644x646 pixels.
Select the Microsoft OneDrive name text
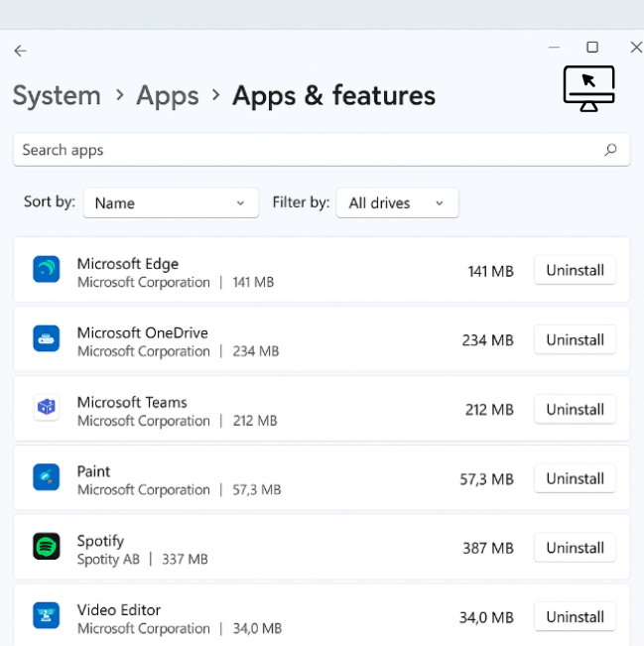point(143,332)
